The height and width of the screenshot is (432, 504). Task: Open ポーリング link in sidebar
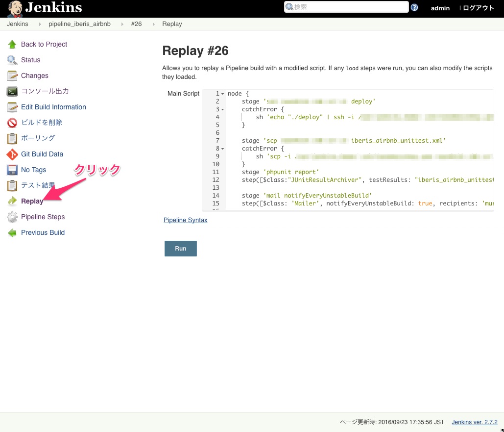pyautogui.click(x=38, y=138)
